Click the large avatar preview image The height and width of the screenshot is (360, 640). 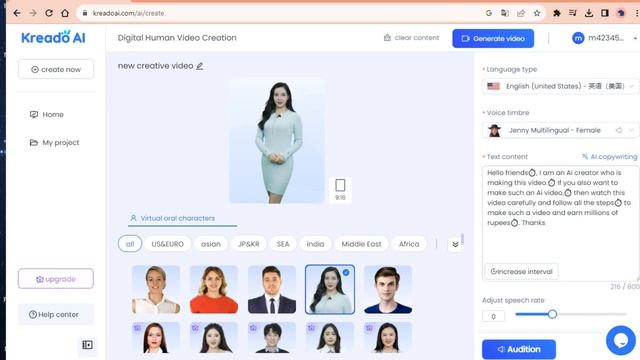tap(277, 140)
